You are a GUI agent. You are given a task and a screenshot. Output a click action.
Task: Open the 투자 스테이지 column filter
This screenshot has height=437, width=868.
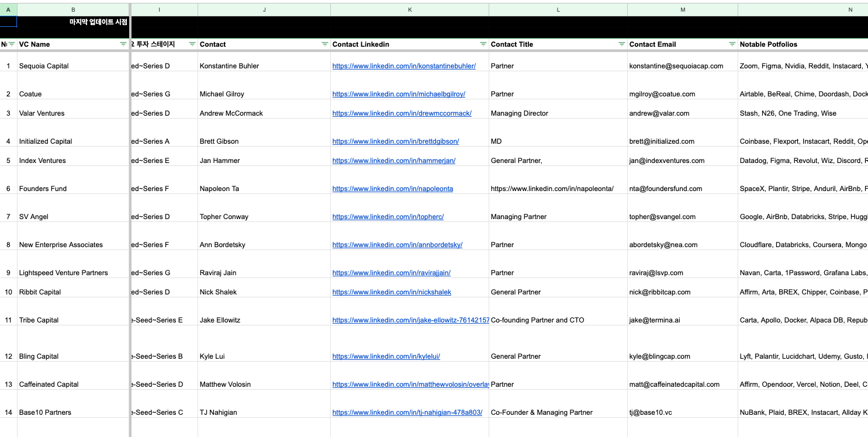[192, 44]
